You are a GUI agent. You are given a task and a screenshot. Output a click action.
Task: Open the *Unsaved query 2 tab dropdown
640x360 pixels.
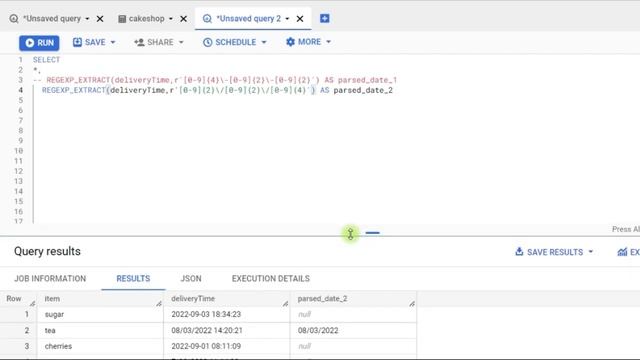point(287,19)
